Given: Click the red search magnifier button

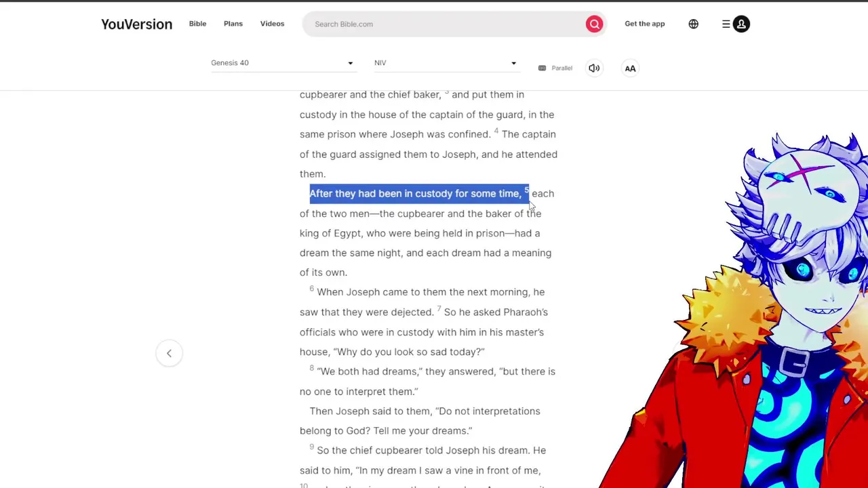Looking at the screenshot, I should (x=594, y=24).
